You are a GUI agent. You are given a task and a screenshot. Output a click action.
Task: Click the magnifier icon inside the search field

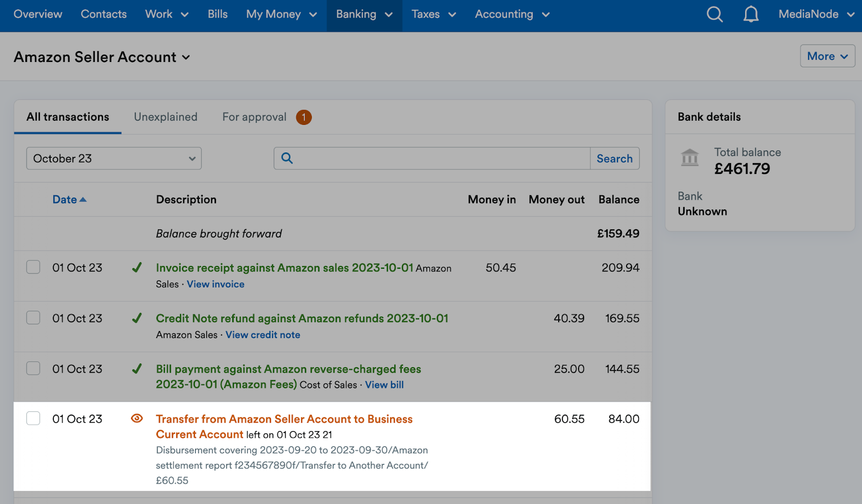click(287, 158)
